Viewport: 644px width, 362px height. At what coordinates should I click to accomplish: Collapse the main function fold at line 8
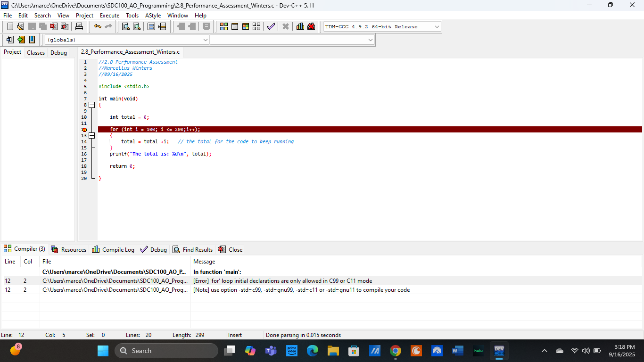coord(92,105)
